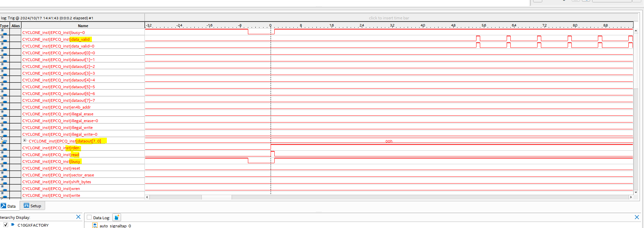Click the 00h value on dataout bus waveform
The width and height of the screenshot is (644, 228).
pyautogui.click(x=389, y=141)
